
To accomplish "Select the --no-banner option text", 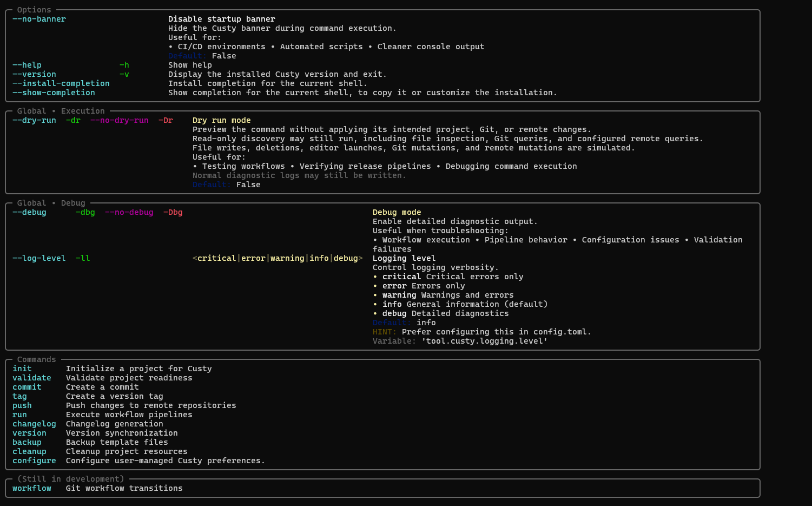I will point(39,19).
